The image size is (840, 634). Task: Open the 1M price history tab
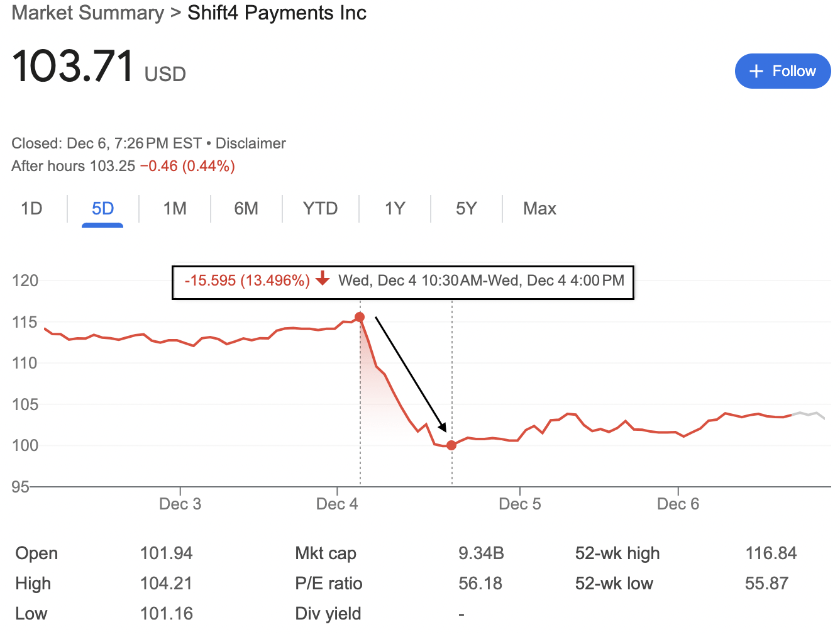174,208
